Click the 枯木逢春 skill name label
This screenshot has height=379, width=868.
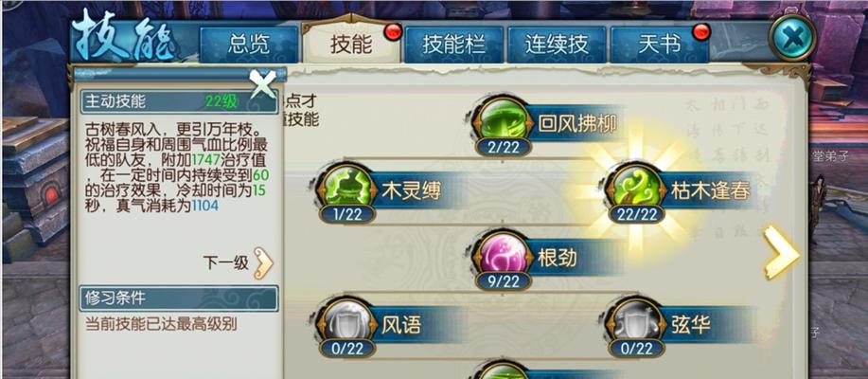click(x=710, y=190)
